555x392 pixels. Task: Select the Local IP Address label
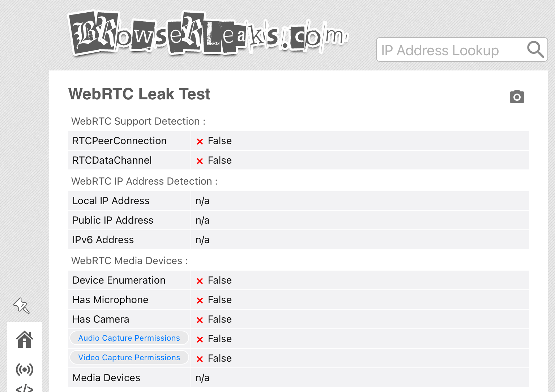click(x=111, y=201)
